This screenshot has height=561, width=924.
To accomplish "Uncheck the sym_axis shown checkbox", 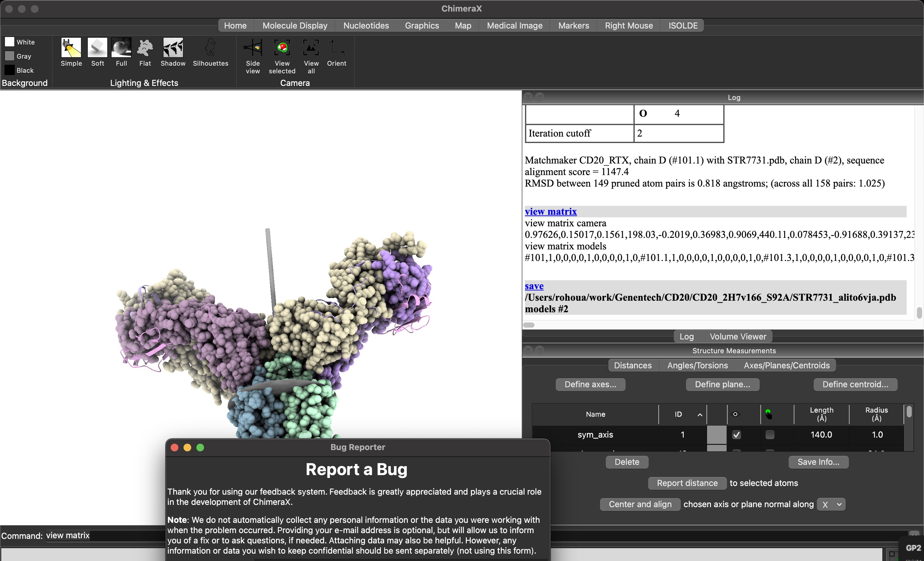I will coord(736,435).
